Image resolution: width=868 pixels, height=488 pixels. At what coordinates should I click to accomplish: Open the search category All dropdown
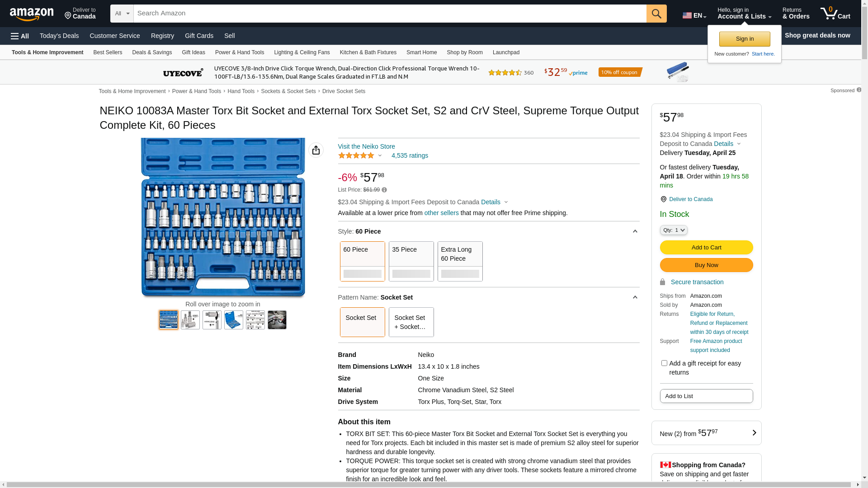coord(122,14)
